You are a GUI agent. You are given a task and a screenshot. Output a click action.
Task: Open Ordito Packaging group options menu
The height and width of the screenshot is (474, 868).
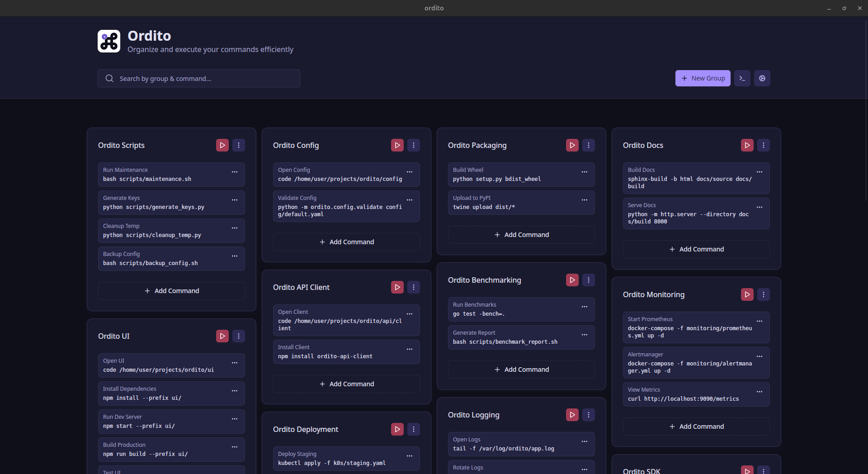(x=589, y=145)
